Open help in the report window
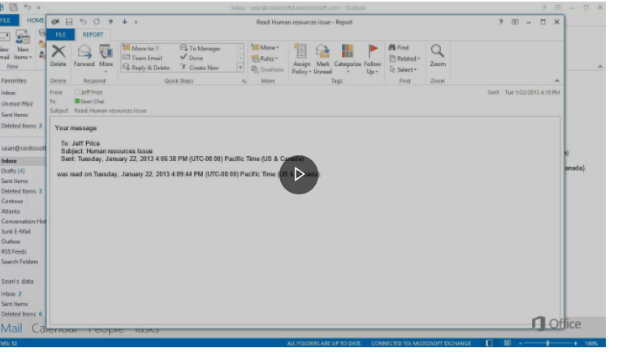The image size is (644, 357). point(500,22)
